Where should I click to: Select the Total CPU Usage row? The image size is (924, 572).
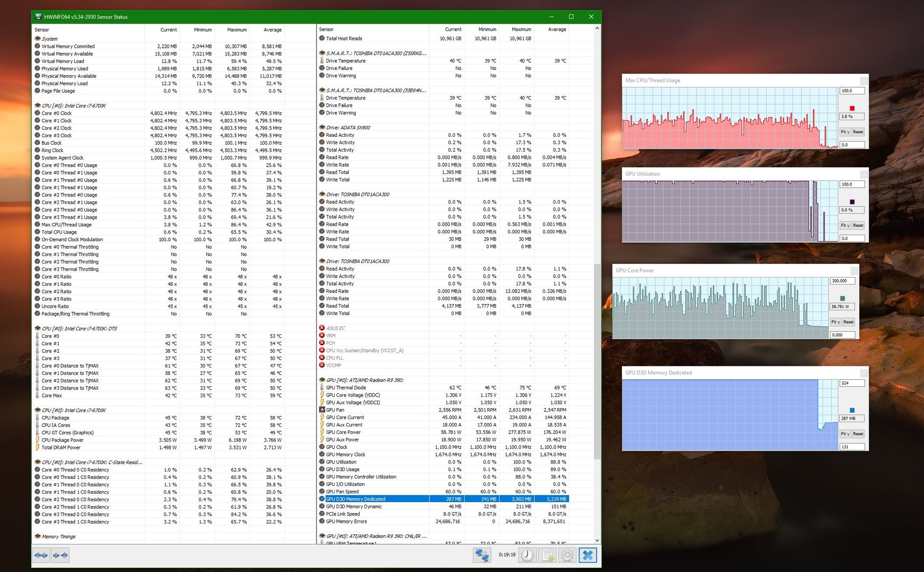[159, 232]
